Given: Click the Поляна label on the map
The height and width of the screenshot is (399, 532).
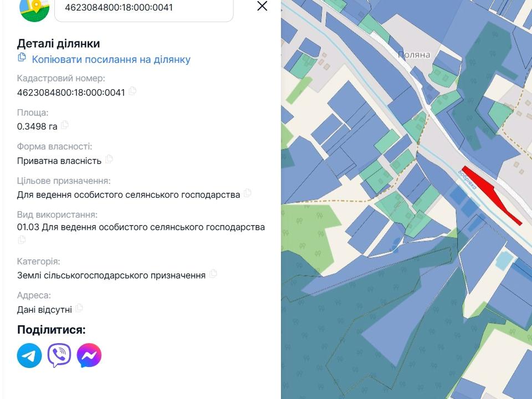Looking at the screenshot, I should click(414, 55).
